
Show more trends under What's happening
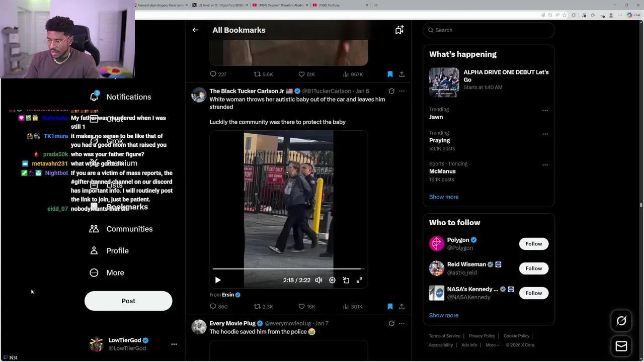coord(444,197)
